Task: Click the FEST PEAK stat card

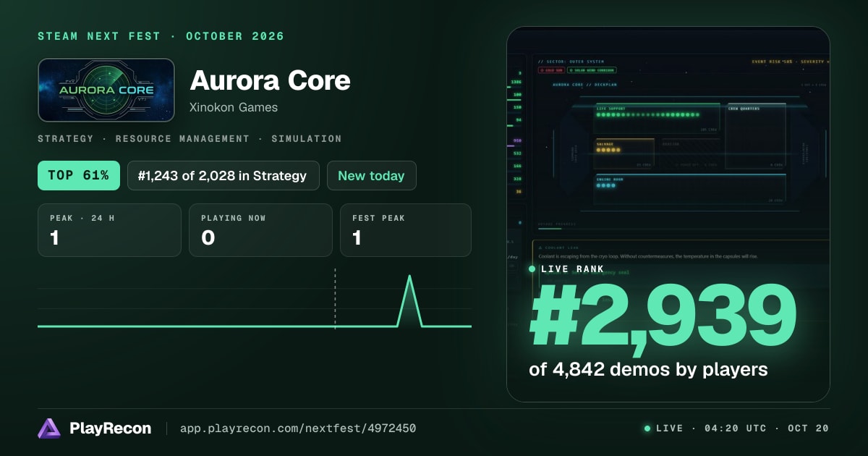Action: click(406, 230)
